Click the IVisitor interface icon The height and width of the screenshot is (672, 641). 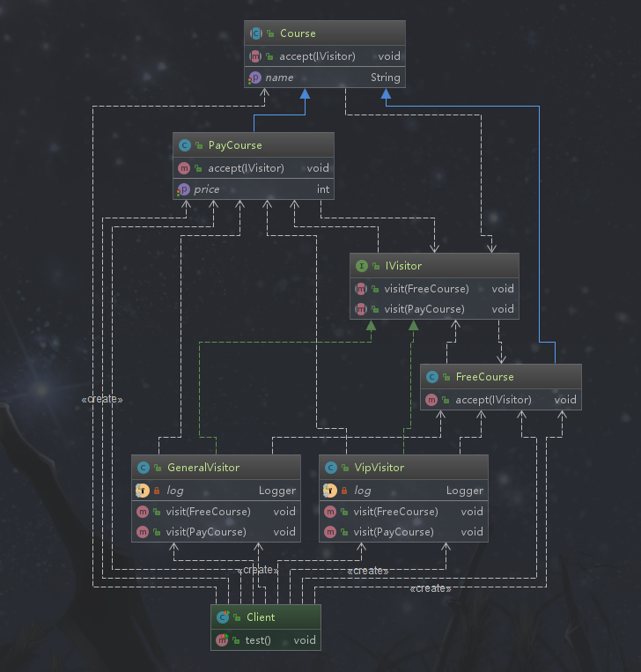[361, 266]
